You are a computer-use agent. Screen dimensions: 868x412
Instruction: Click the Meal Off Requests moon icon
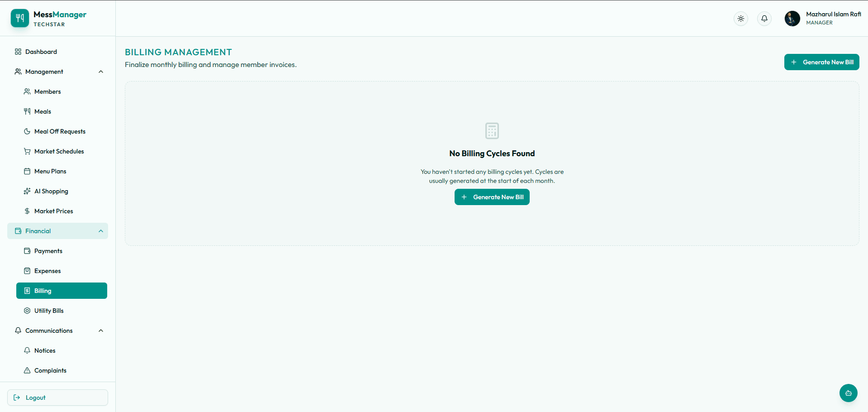click(27, 131)
